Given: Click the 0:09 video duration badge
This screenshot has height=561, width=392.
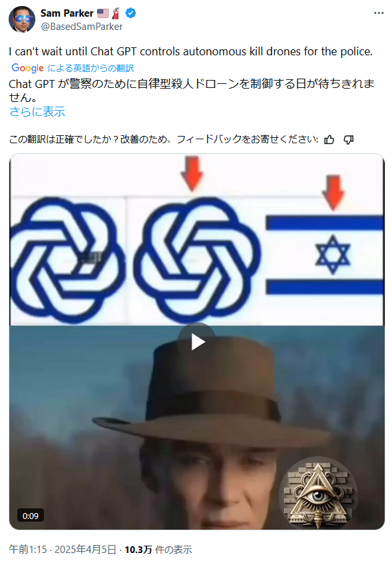Looking at the screenshot, I should tap(31, 516).
